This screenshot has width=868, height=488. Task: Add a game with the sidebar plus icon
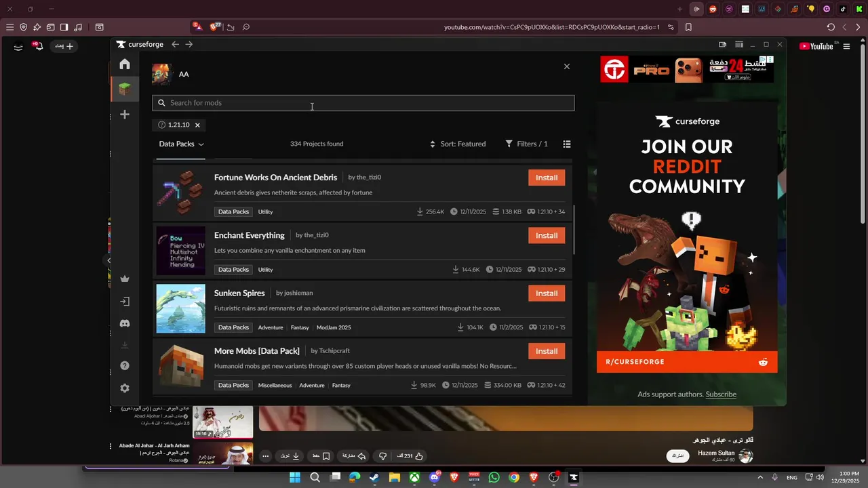click(x=125, y=115)
